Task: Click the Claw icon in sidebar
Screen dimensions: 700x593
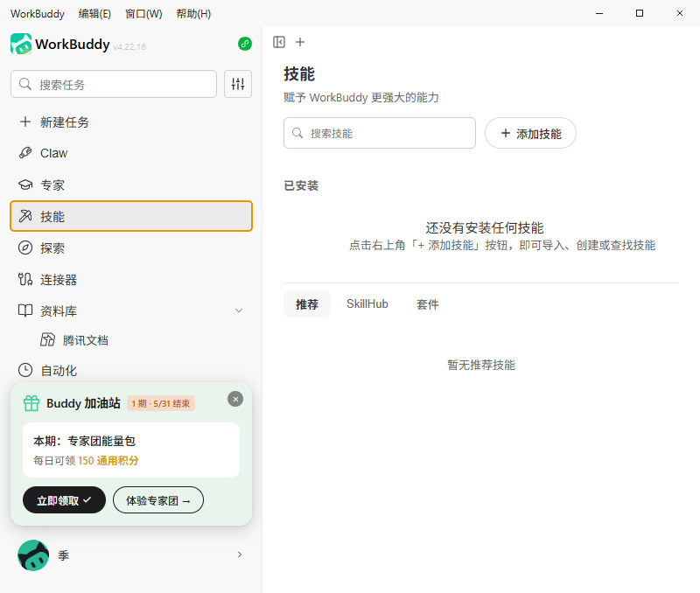Action: click(25, 153)
